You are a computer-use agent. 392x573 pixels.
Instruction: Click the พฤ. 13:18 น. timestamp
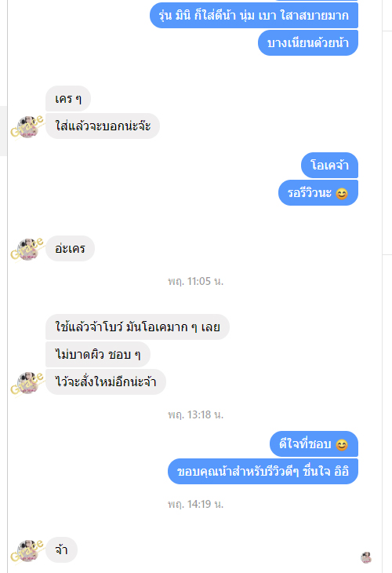click(x=196, y=414)
